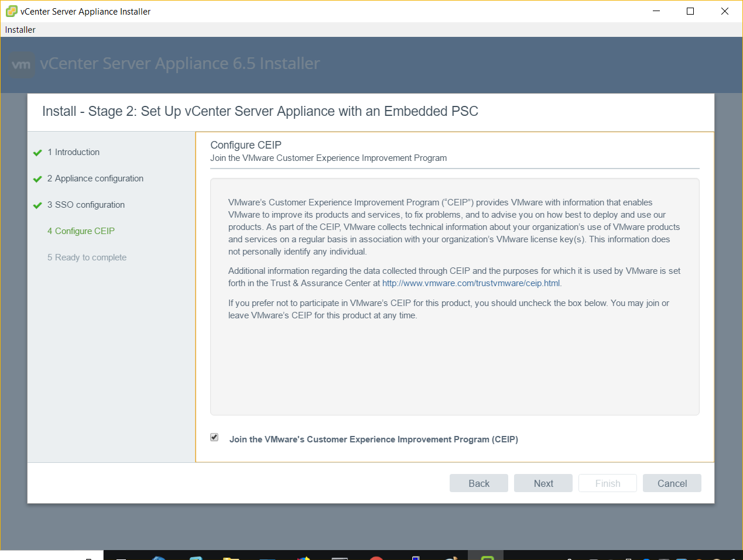This screenshot has width=743, height=560.
Task: Click the green checkmark beside Introduction
Action: click(37, 153)
